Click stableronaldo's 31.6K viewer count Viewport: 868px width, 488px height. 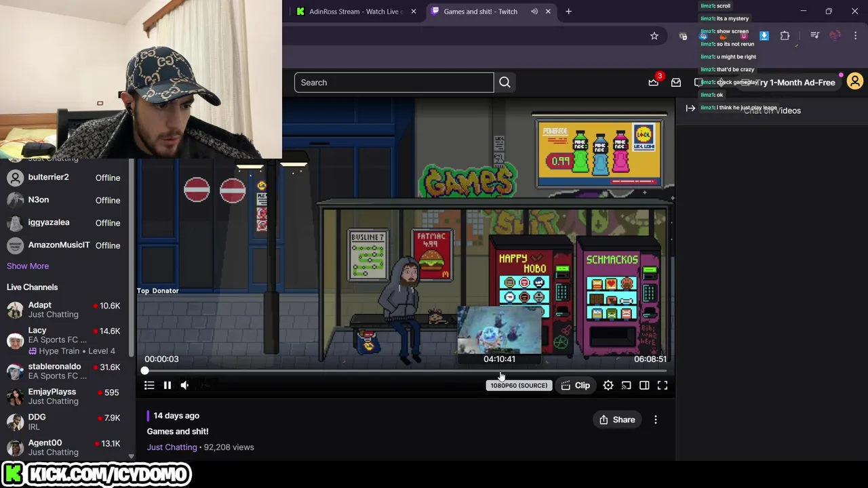(106, 367)
